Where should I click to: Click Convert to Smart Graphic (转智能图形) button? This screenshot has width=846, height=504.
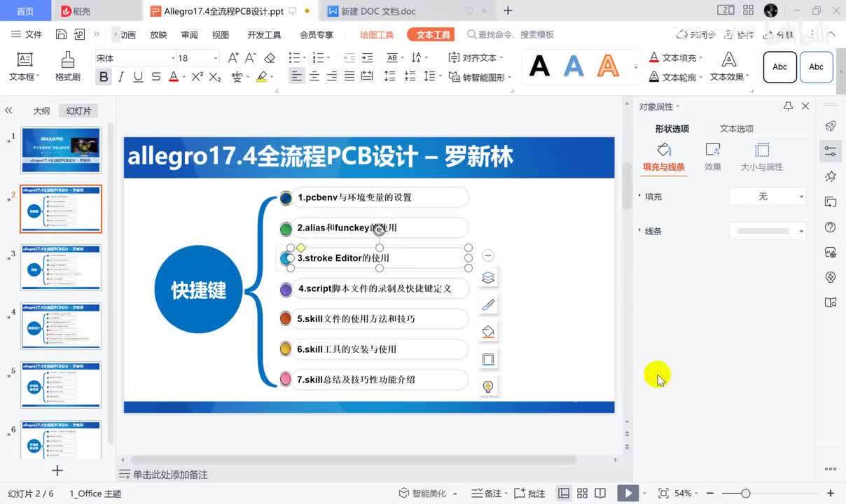click(x=480, y=77)
